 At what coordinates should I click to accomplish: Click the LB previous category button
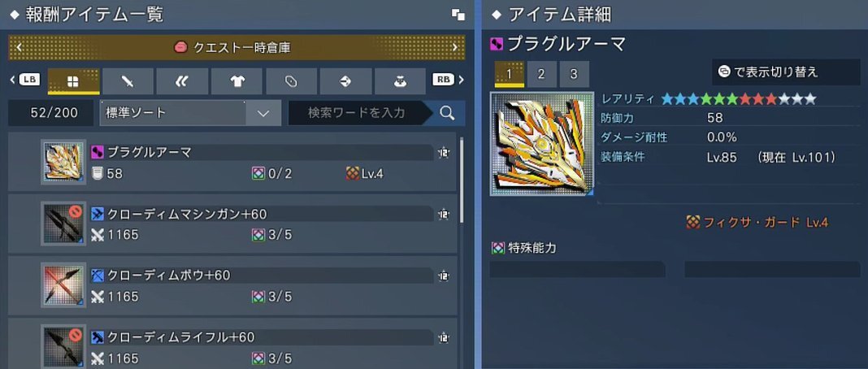pyautogui.click(x=26, y=80)
